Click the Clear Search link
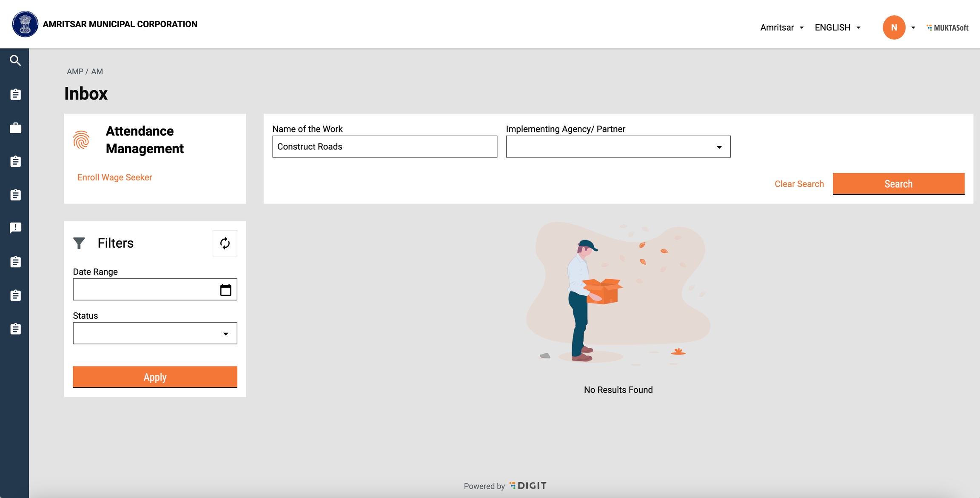This screenshot has height=498, width=980. [x=799, y=184]
